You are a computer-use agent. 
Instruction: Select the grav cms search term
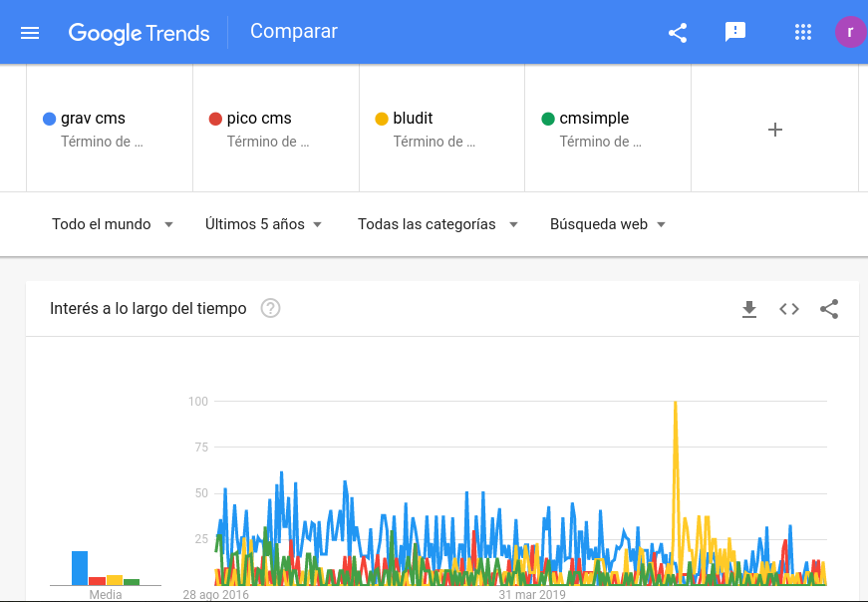(94, 119)
